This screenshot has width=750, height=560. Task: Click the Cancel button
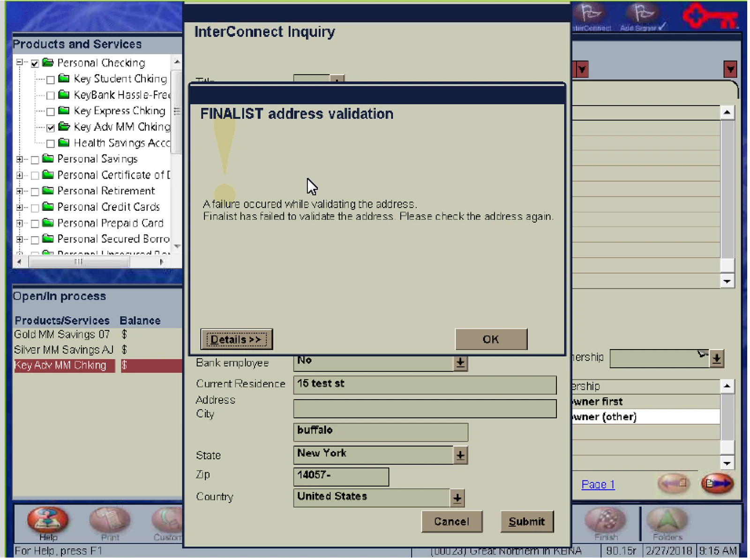[x=452, y=522]
